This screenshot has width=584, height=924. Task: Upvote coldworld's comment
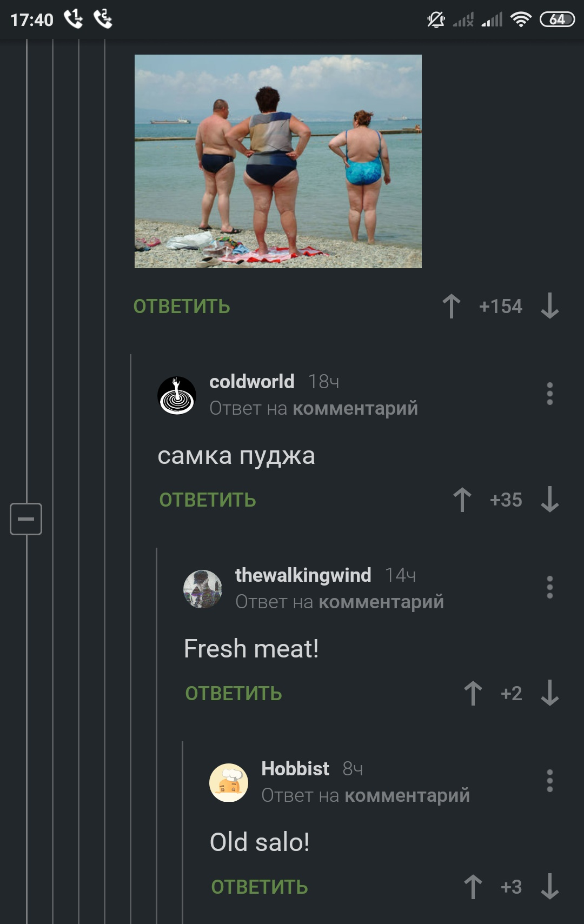point(462,500)
